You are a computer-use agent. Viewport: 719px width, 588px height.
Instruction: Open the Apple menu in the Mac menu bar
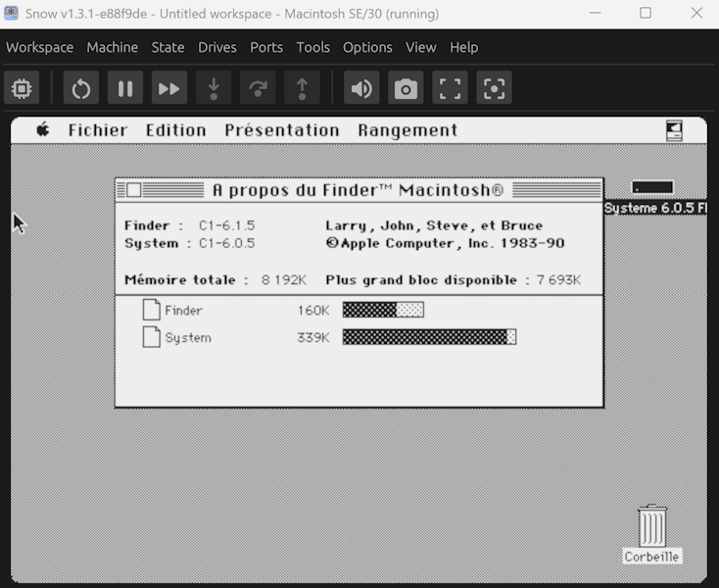pyautogui.click(x=43, y=129)
